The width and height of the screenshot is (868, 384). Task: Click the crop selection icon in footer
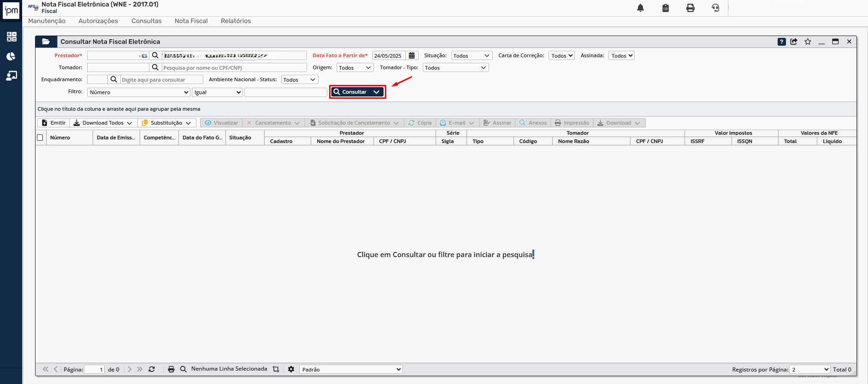click(276, 369)
